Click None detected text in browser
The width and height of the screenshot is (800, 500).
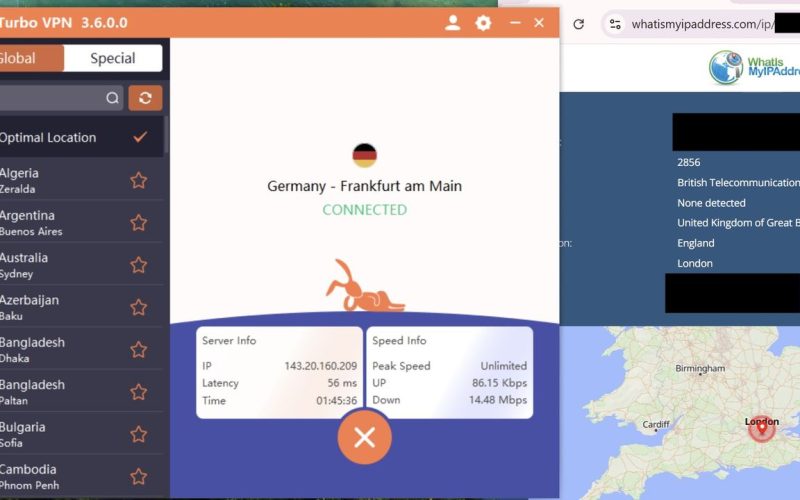click(711, 203)
